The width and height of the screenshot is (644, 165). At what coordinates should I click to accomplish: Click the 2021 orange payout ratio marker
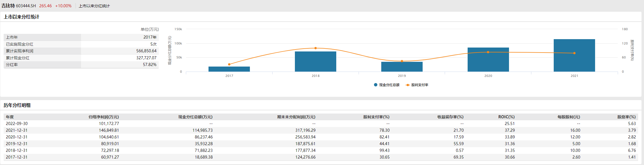coord(574,53)
